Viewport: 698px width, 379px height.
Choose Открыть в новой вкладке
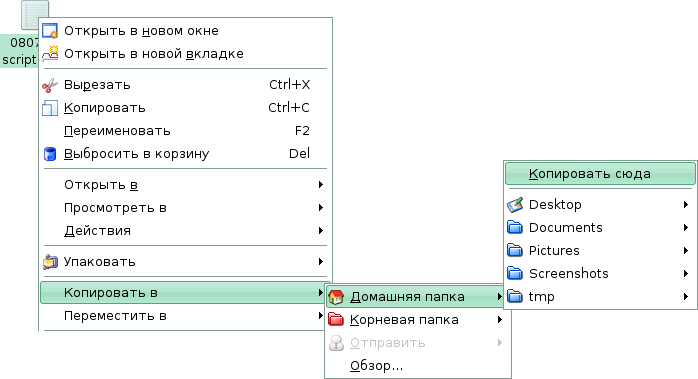tap(185, 54)
